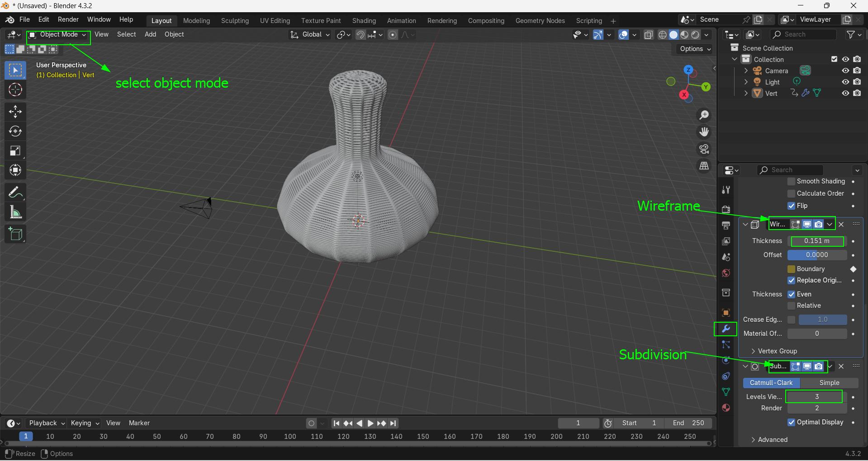Switch to the Geometry Nodes workspace tab
The image size is (868, 461).
540,21
